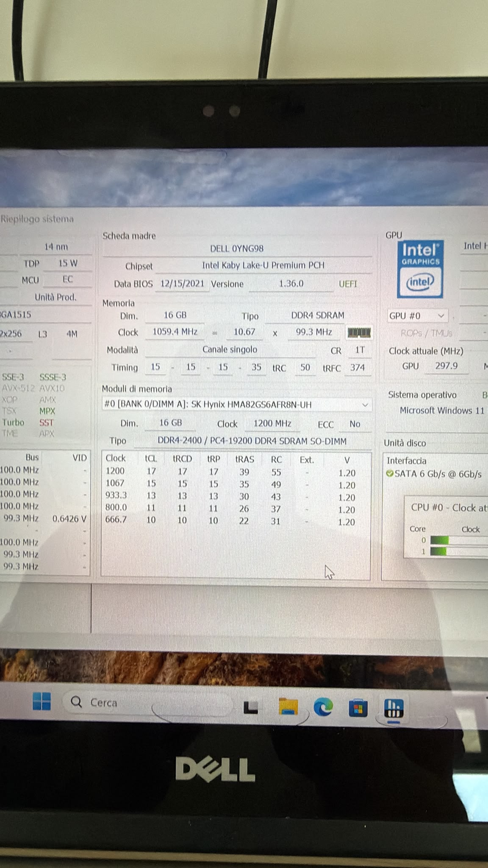Click the DELL 0YNG98 motherboard field

tap(237, 249)
